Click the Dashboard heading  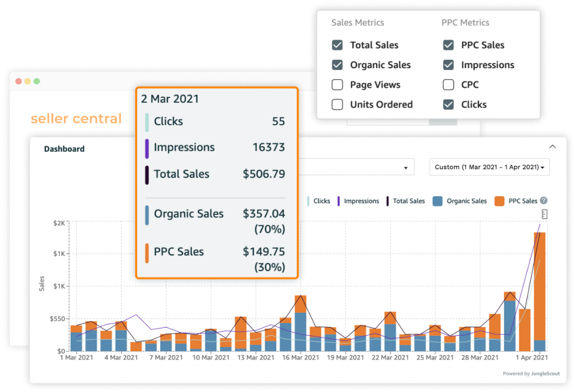click(64, 149)
